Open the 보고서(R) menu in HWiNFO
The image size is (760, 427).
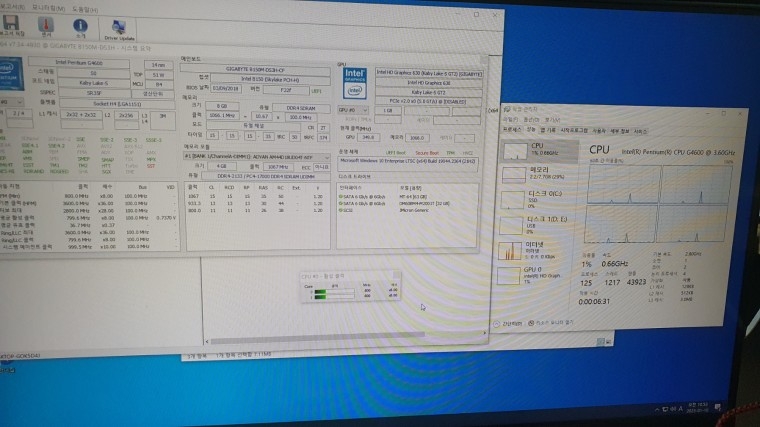(12, 7)
